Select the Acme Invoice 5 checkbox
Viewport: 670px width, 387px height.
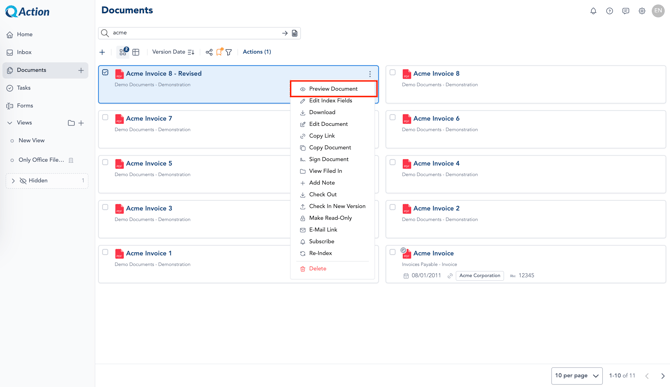click(x=105, y=162)
